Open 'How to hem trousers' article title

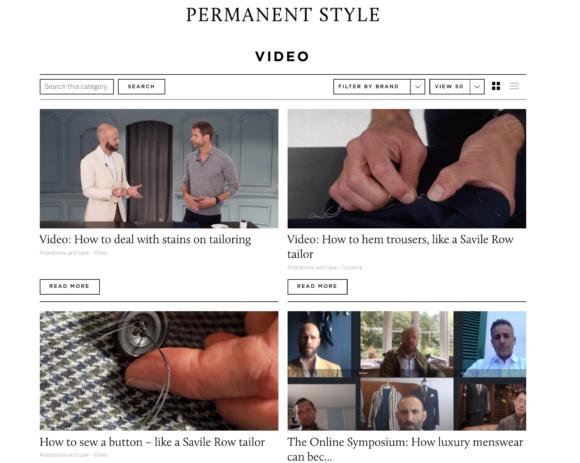click(400, 247)
